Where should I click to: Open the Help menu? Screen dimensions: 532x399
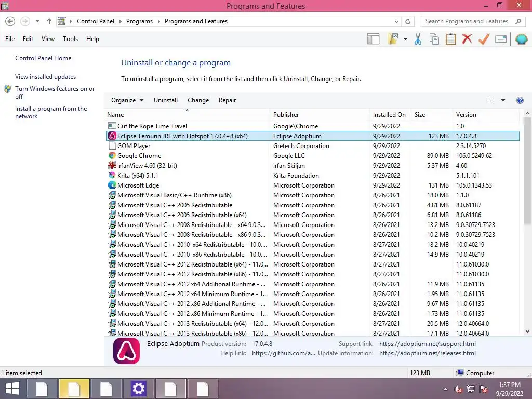pos(92,39)
